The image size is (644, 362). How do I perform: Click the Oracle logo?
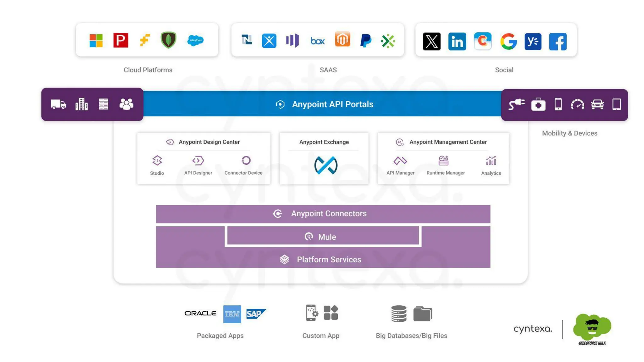200,313
